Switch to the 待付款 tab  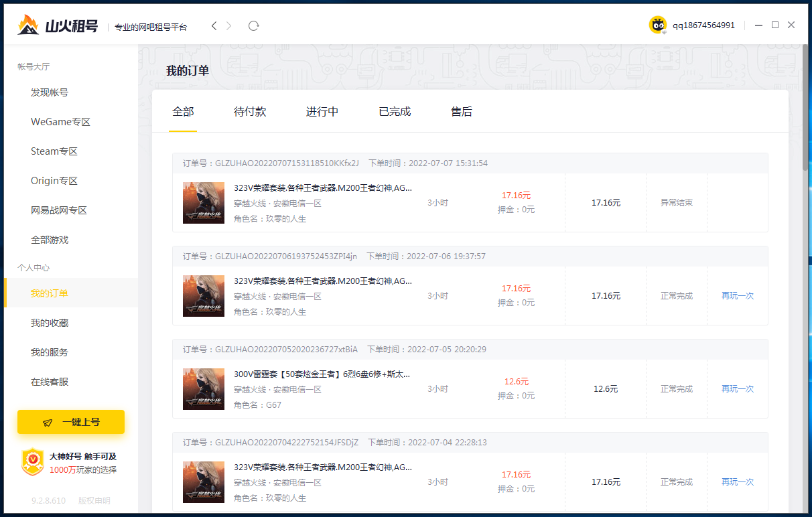coord(250,112)
